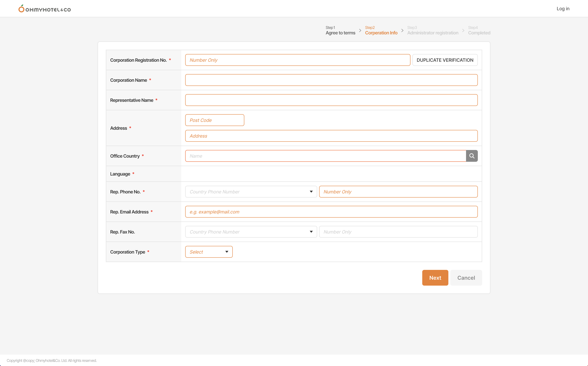Click the Rep. Email Address field
The image size is (588, 366).
[x=331, y=212]
